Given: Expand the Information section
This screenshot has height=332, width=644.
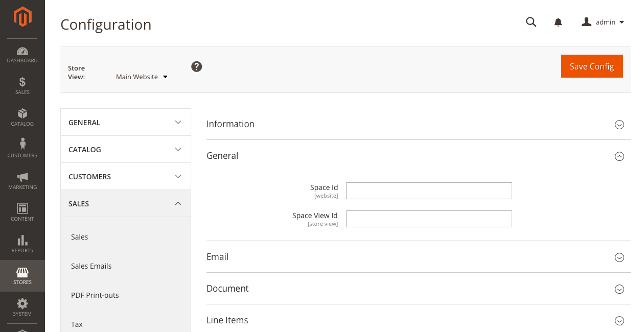Looking at the screenshot, I should click(x=418, y=124).
